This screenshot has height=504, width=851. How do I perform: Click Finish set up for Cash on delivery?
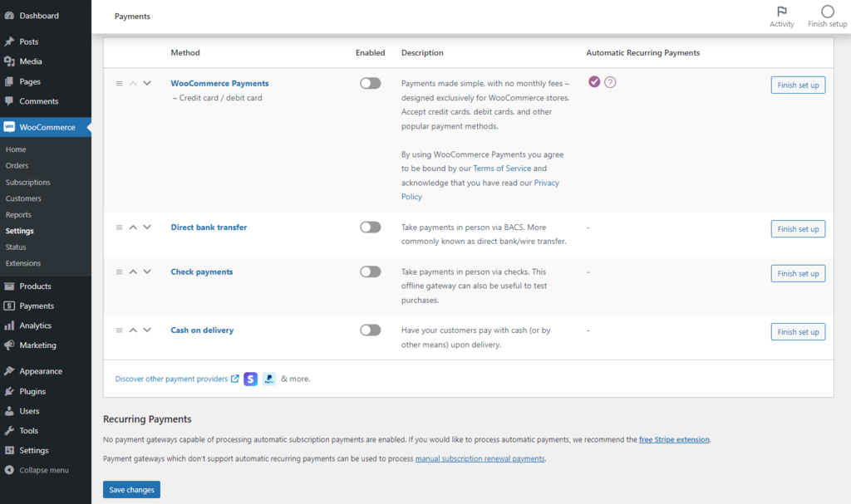798,332
